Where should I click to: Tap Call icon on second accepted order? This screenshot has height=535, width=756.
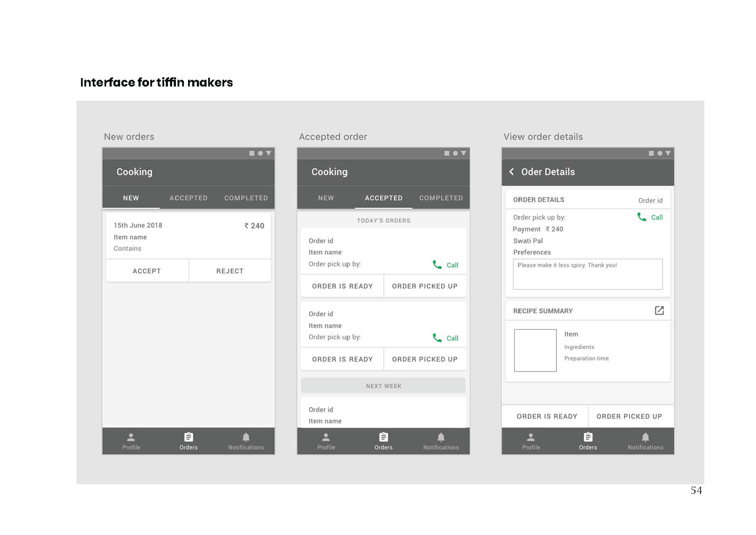[x=437, y=338]
